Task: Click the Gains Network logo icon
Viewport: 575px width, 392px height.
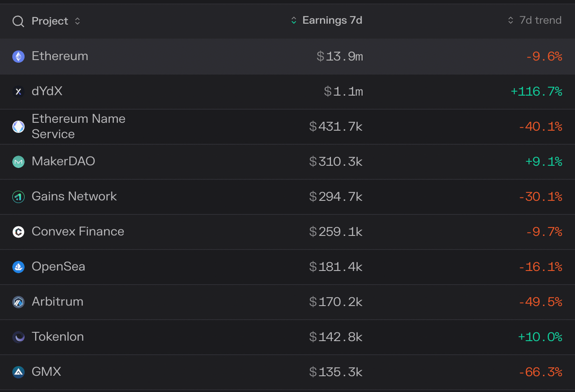Action: click(18, 197)
